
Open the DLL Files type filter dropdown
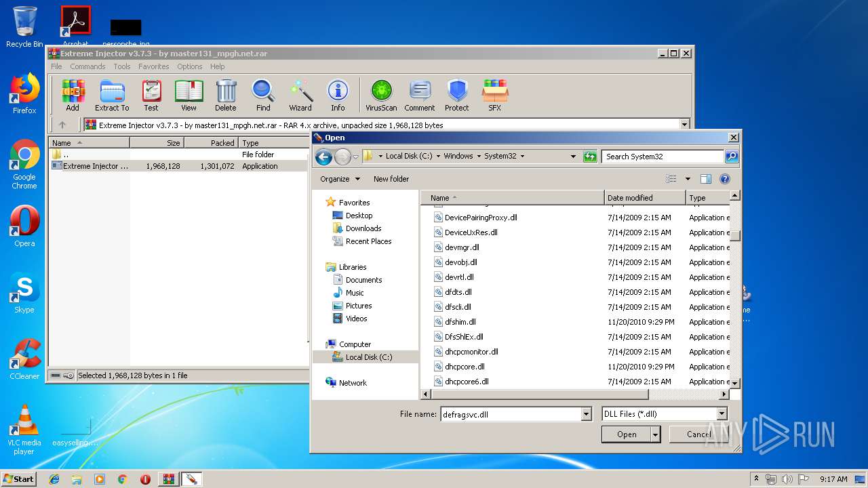[722, 414]
